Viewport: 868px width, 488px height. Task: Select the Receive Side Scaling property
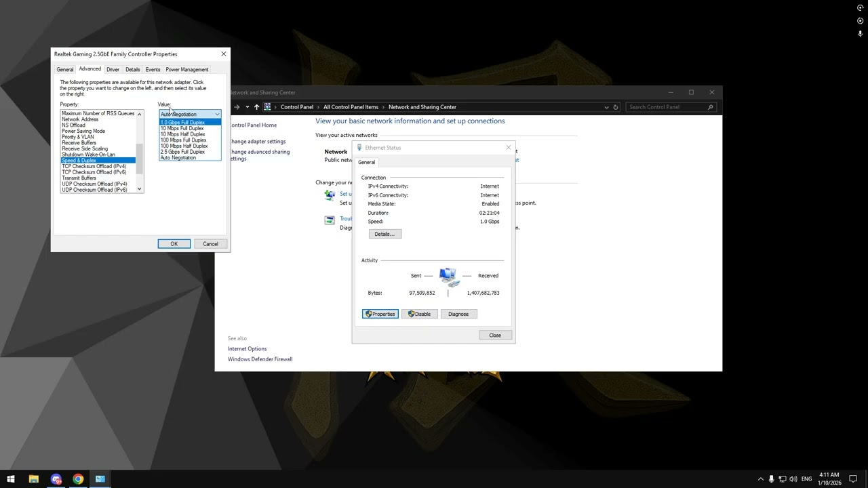(98, 148)
